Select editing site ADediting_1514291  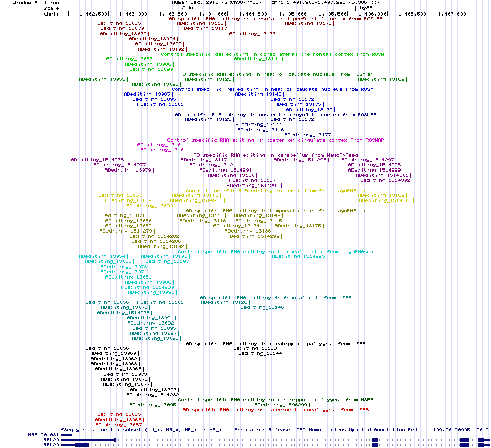point(227,171)
